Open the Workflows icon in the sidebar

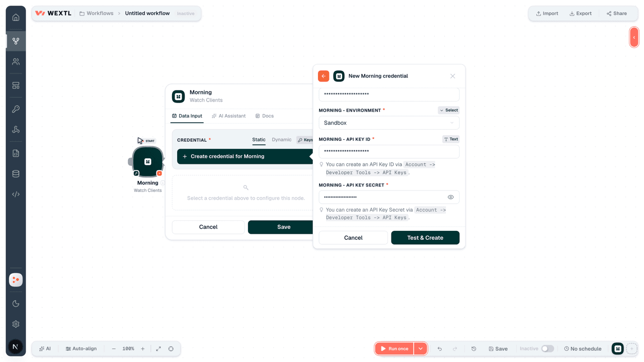(x=16, y=41)
